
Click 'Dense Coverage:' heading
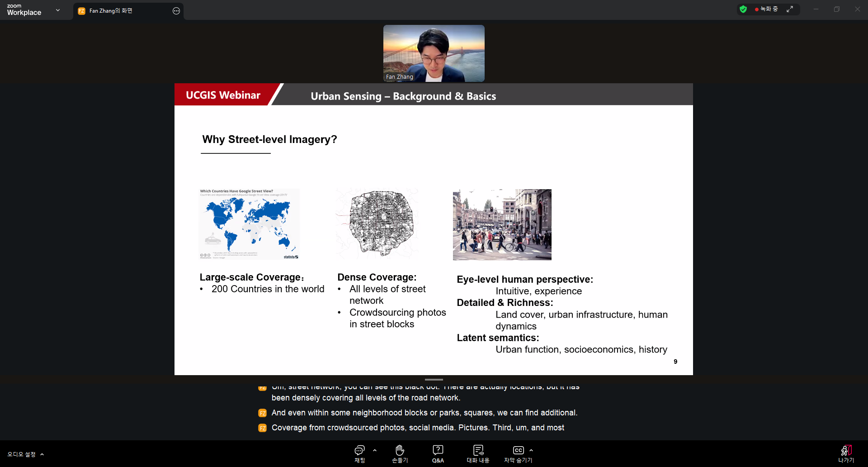(377, 277)
